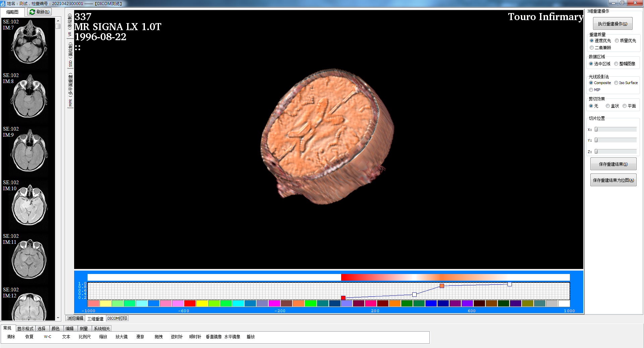Rotate image clockwise with 顺时针

(195, 337)
